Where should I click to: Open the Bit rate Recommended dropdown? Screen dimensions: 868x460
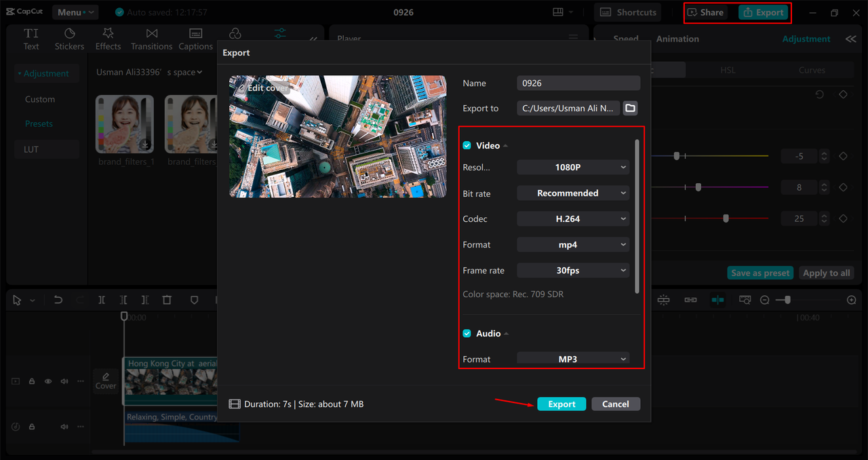pos(573,193)
